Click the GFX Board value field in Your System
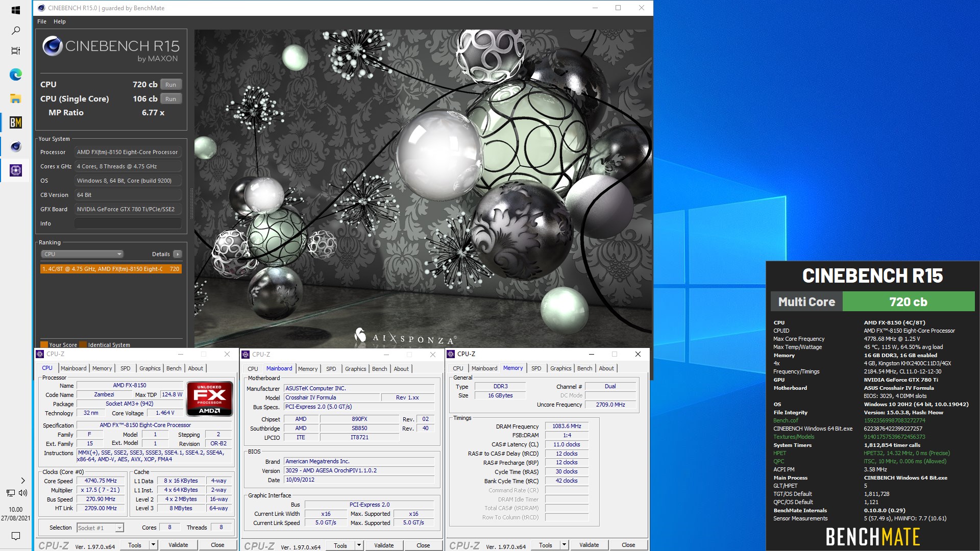Viewport: 980px width, 551px height. click(x=128, y=209)
